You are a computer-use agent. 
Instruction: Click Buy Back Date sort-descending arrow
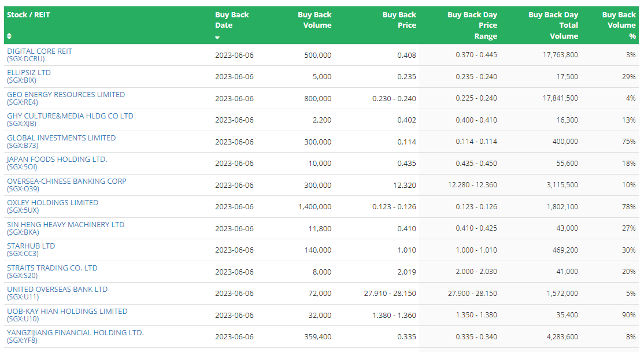[217, 38]
